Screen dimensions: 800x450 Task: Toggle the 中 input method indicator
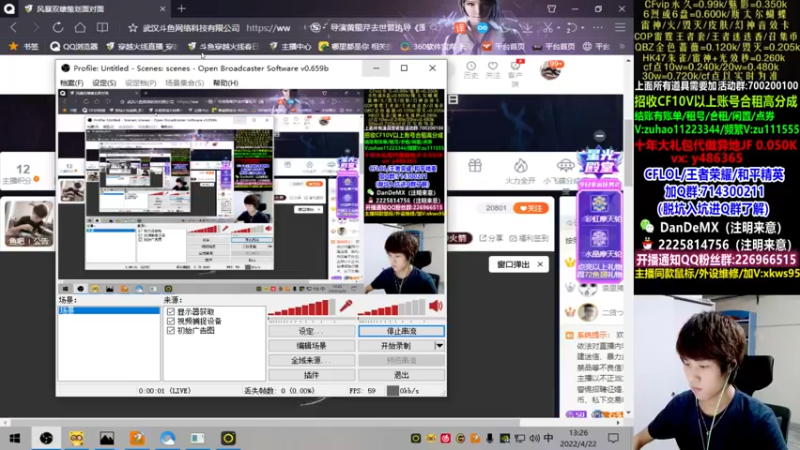pyautogui.click(x=548, y=438)
